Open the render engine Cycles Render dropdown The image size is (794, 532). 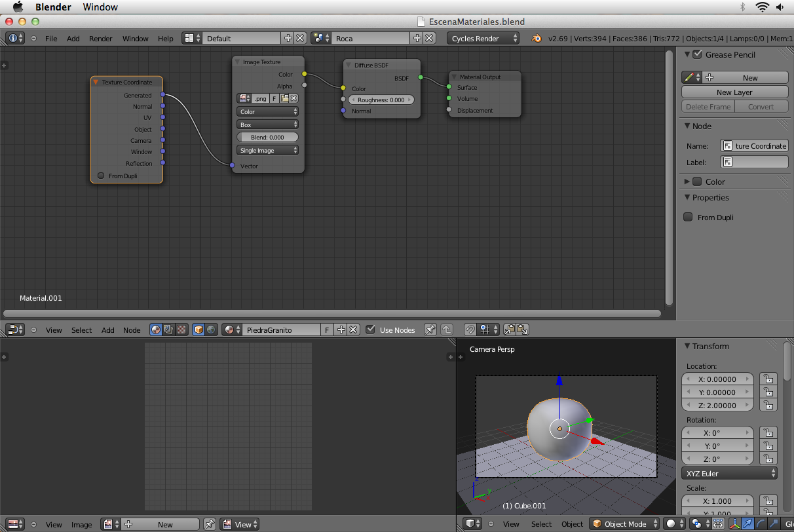click(x=483, y=38)
